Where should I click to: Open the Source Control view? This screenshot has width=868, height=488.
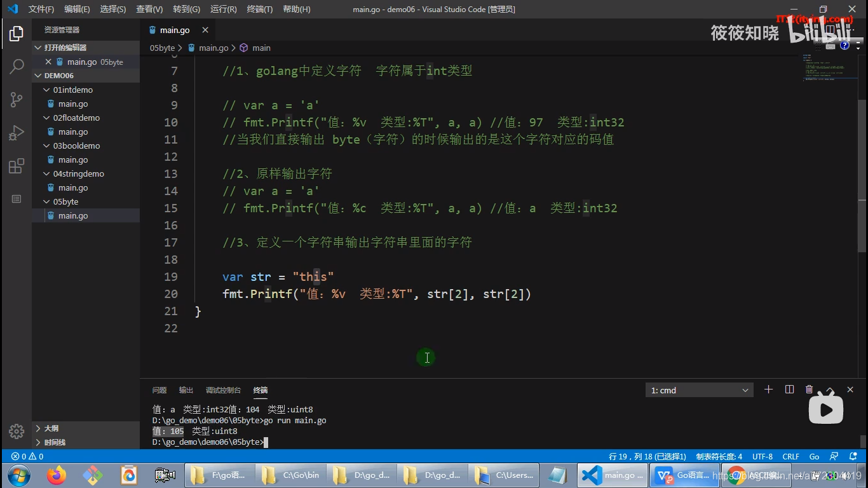(x=17, y=99)
